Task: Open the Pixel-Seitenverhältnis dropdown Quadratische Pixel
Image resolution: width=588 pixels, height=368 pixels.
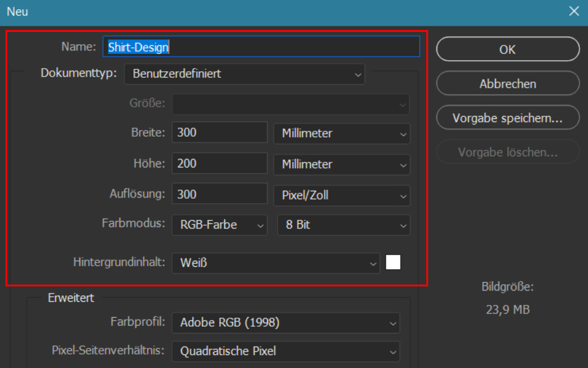Action: [286, 351]
